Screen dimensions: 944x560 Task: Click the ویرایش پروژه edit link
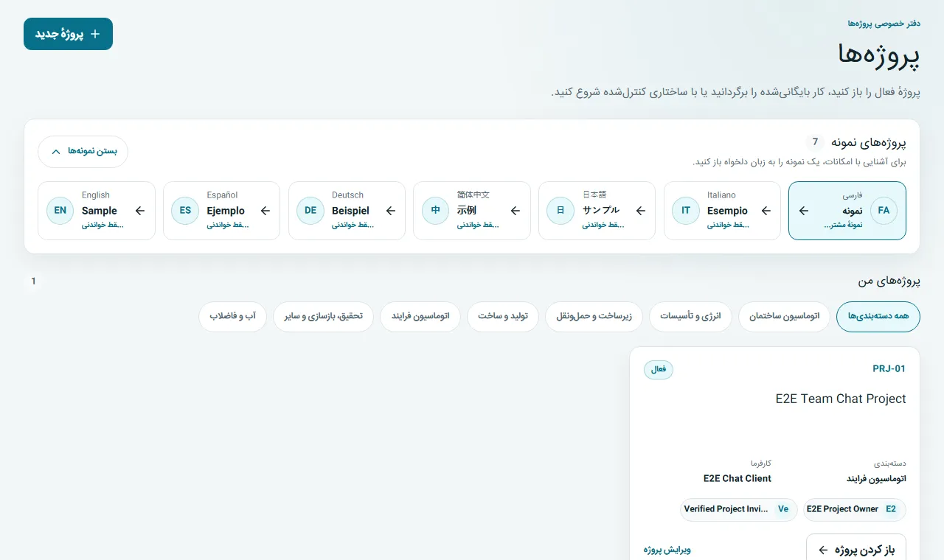[667, 550]
